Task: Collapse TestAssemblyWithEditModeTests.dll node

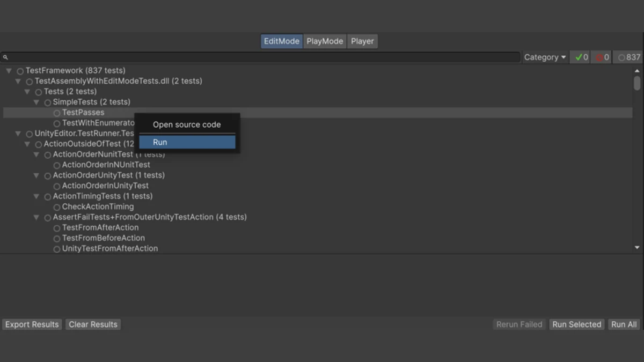Action: (x=18, y=82)
